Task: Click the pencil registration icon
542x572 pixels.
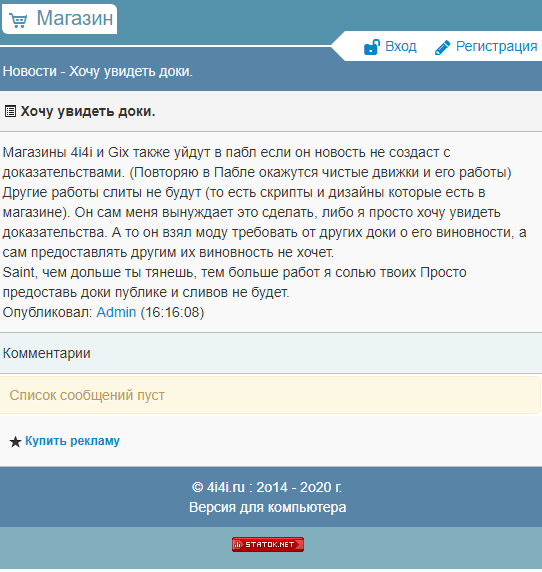Action: 442,47
